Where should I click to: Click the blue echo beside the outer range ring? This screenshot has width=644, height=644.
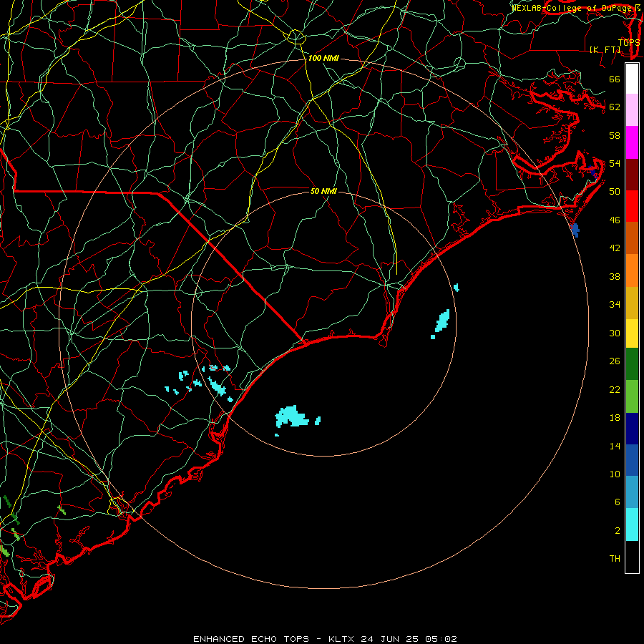[575, 230]
